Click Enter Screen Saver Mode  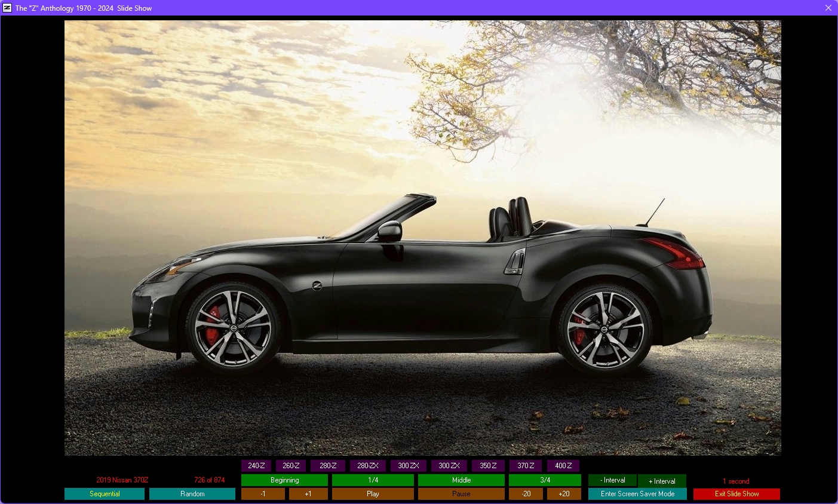pyautogui.click(x=637, y=494)
